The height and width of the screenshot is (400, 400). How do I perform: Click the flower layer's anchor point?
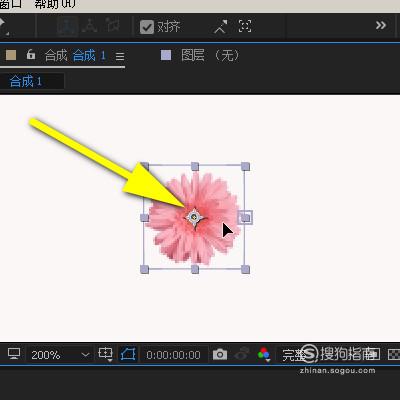pos(194,218)
